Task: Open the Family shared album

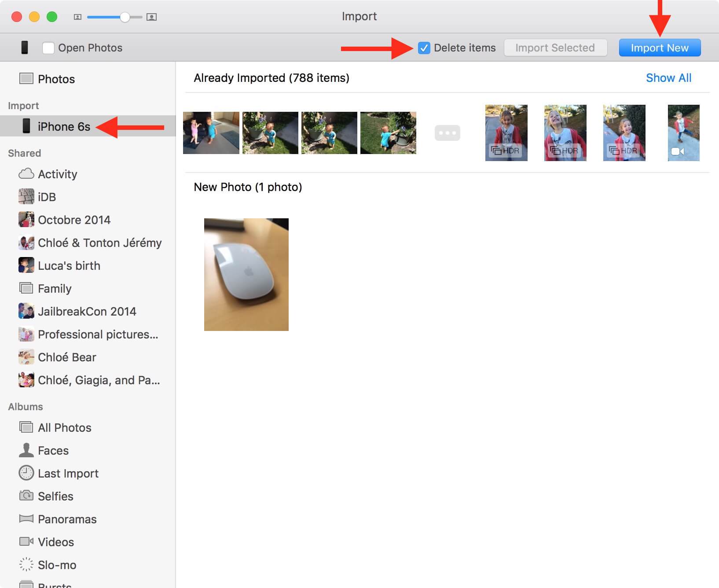Action: click(x=88, y=288)
